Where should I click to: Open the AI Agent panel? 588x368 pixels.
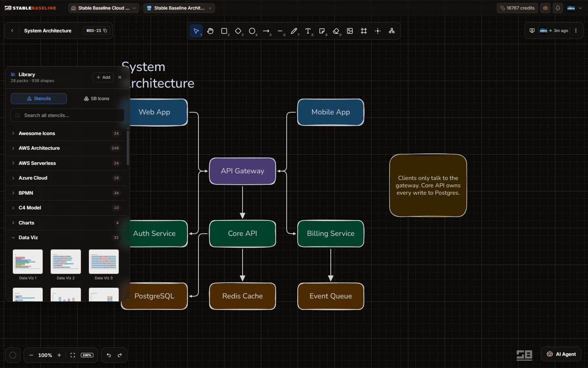click(561, 354)
